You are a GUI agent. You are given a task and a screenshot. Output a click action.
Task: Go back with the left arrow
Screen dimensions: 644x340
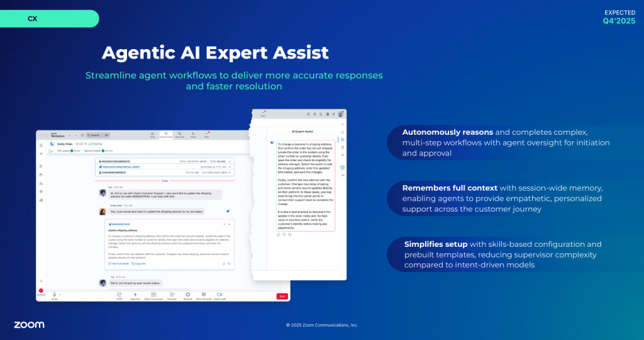click(x=70, y=135)
